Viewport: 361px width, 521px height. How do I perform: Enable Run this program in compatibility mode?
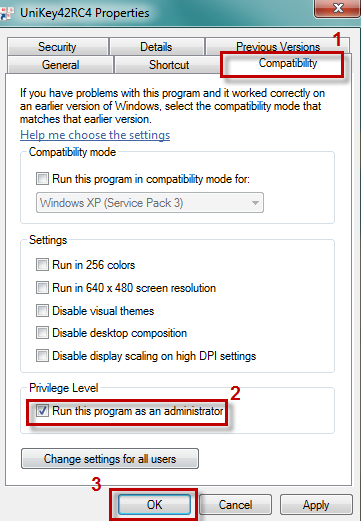tap(42, 178)
